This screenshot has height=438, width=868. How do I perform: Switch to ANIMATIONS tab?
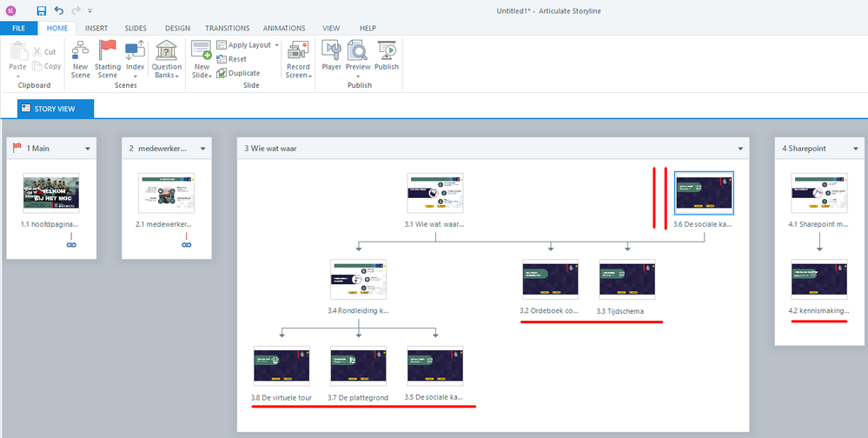(x=284, y=28)
